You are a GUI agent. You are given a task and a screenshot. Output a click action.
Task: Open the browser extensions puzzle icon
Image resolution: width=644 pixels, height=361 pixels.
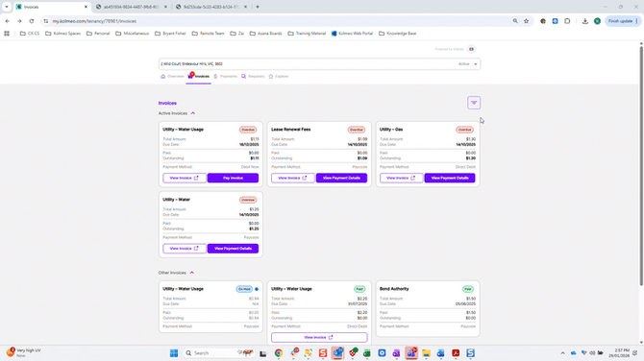point(567,21)
